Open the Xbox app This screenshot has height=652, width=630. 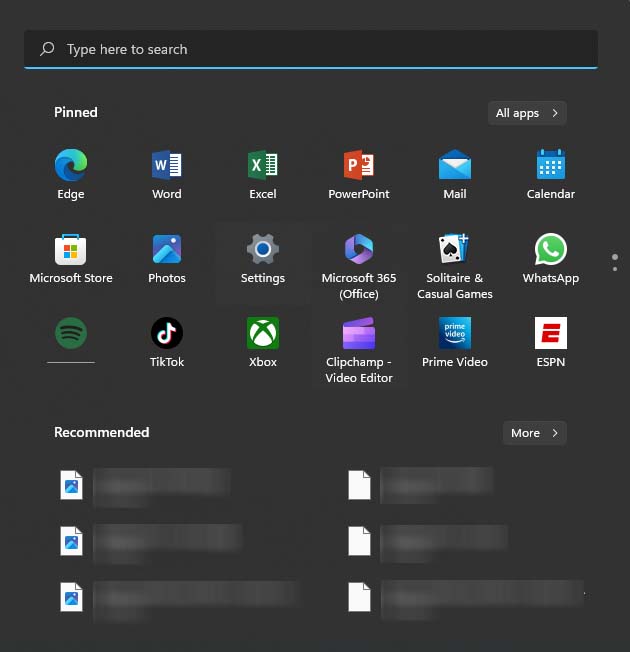tap(263, 333)
